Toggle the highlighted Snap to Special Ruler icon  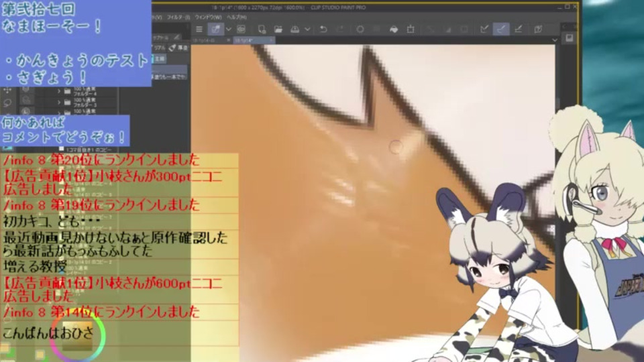click(x=501, y=29)
